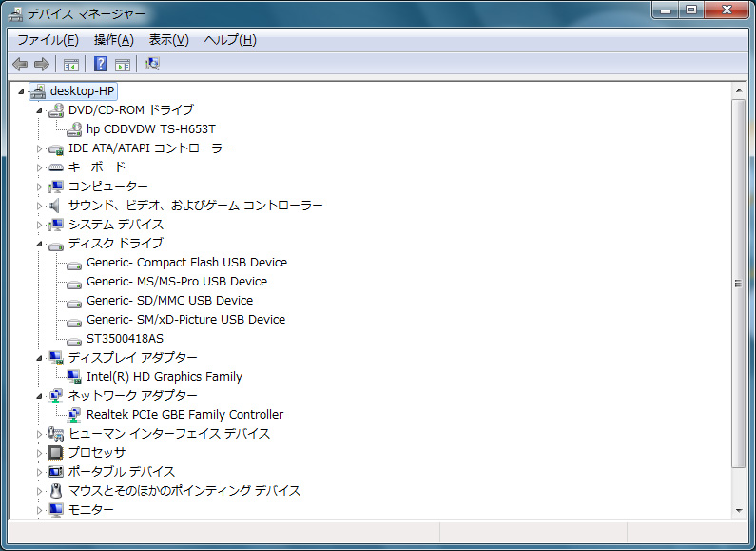The height and width of the screenshot is (551, 756).
Task: Select the Intel(R) HD Graphics Family device
Action: [164, 376]
